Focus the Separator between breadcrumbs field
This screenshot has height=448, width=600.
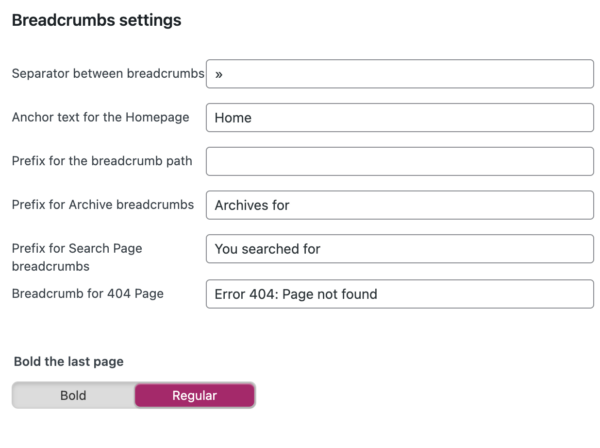point(400,74)
